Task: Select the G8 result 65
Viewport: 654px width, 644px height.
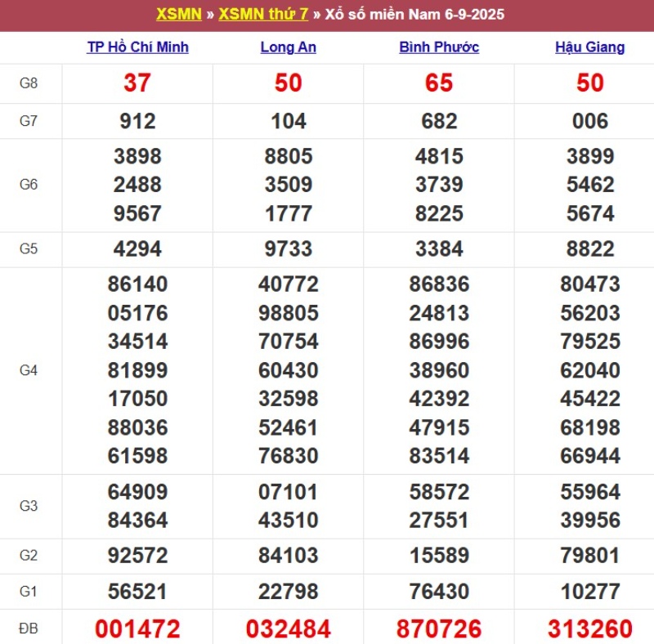Action: click(x=439, y=83)
